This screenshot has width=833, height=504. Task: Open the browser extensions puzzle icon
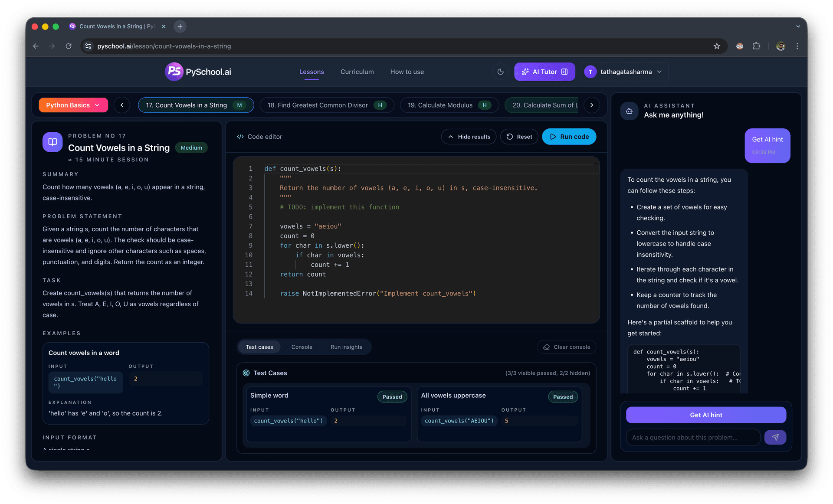tap(756, 46)
